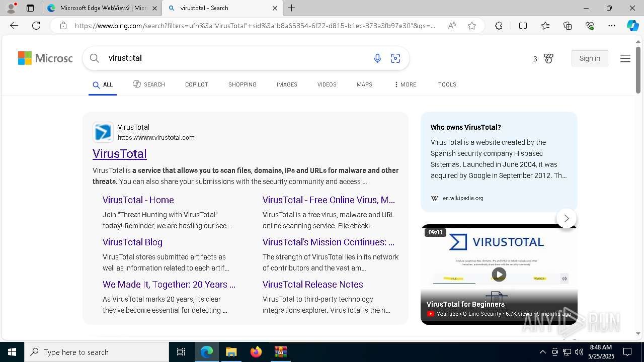Open the Collections icon

pos(568,26)
